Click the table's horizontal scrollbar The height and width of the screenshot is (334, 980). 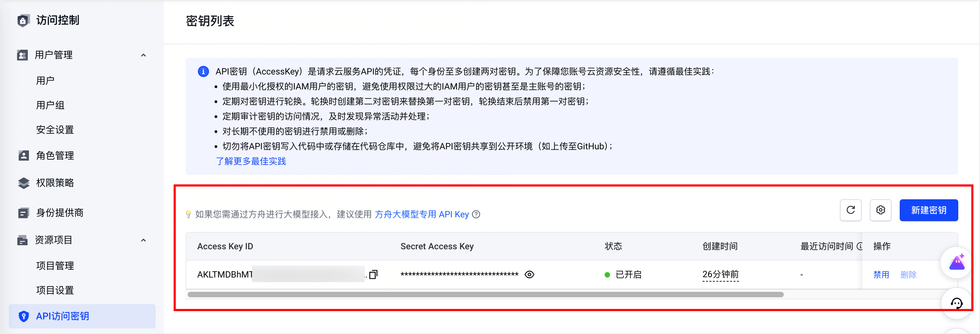point(485,295)
